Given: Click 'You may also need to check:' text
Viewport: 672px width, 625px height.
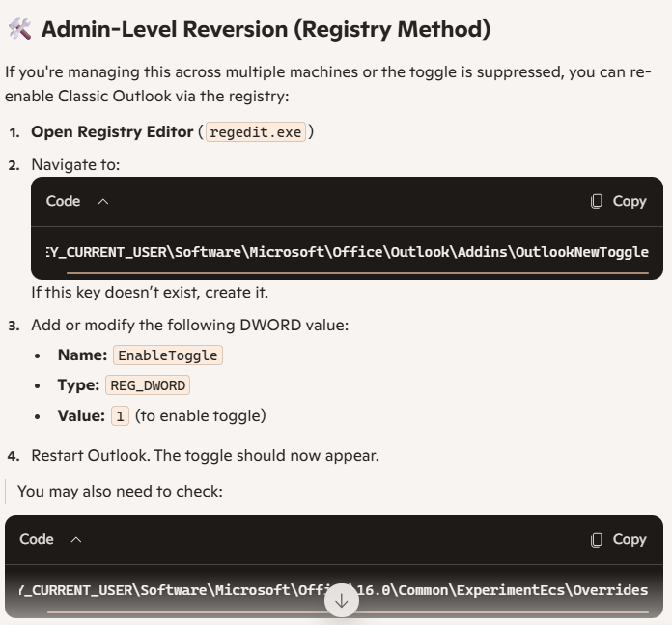Looking at the screenshot, I should tap(120, 492).
